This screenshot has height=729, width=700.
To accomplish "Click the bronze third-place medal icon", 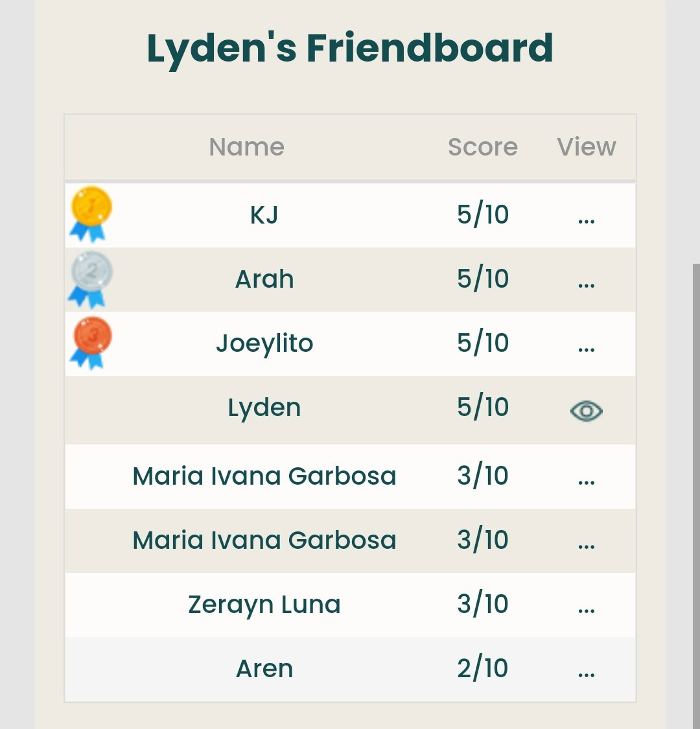I will tap(91, 343).
